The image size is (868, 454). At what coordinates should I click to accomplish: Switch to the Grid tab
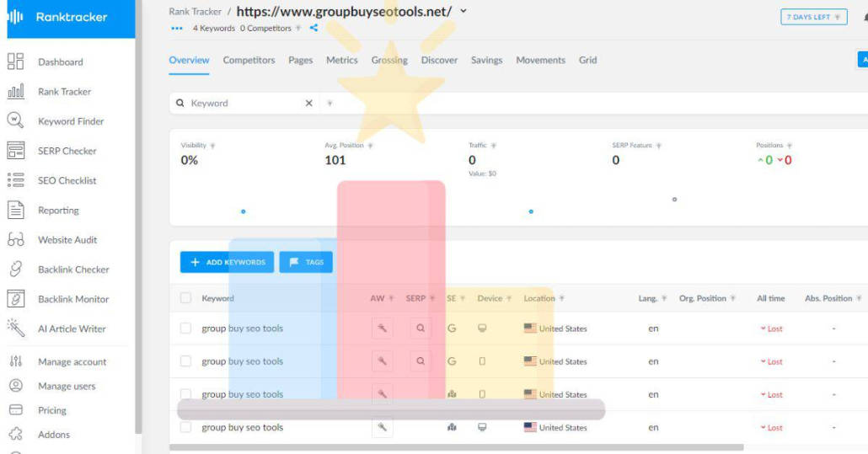click(x=588, y=61)
